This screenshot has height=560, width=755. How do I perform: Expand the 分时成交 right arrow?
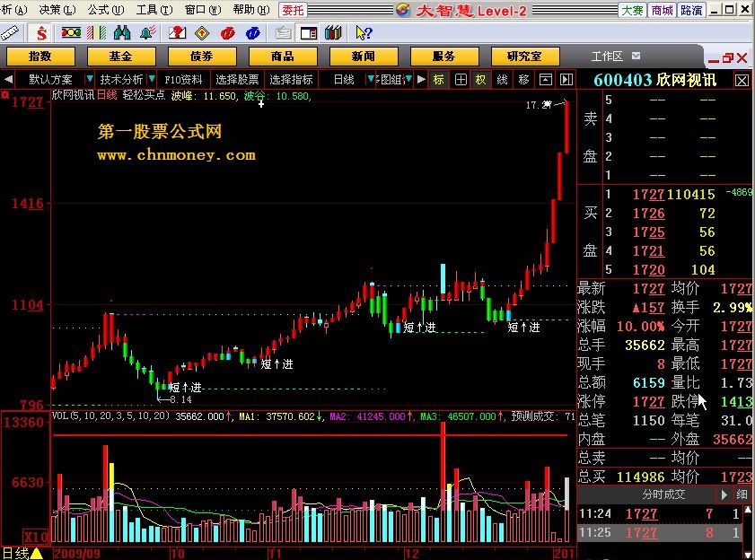tap(724, 494)
